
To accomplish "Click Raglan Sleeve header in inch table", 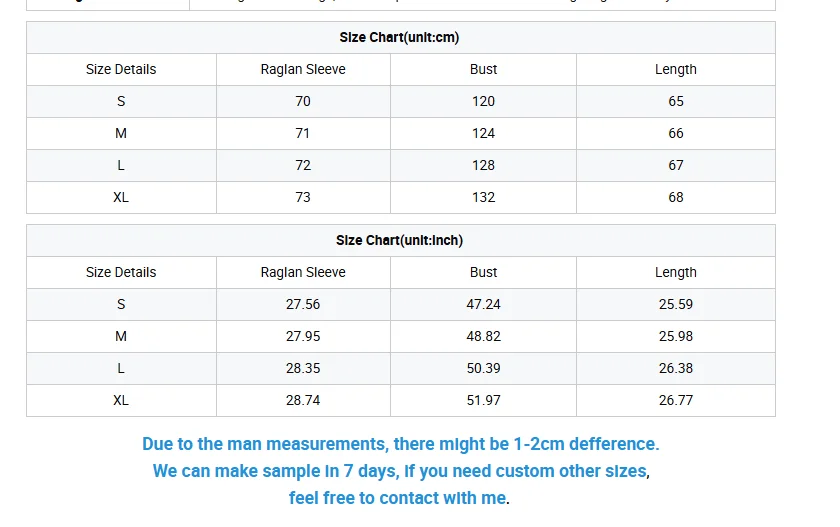I will click(303, 273).
